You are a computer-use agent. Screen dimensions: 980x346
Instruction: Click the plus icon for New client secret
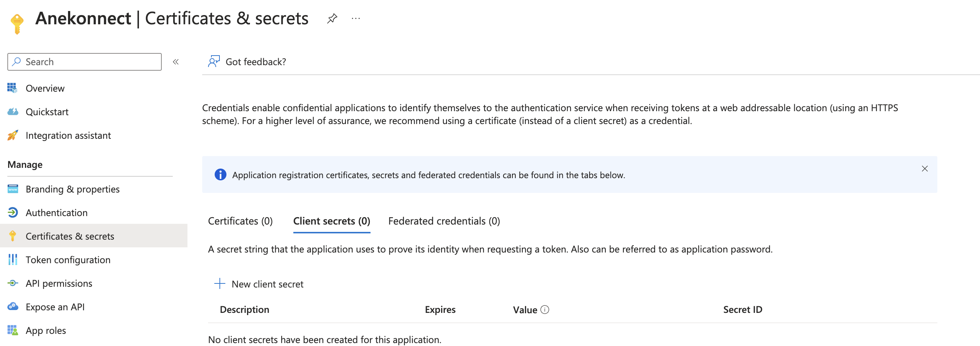(x=219, y=283)
